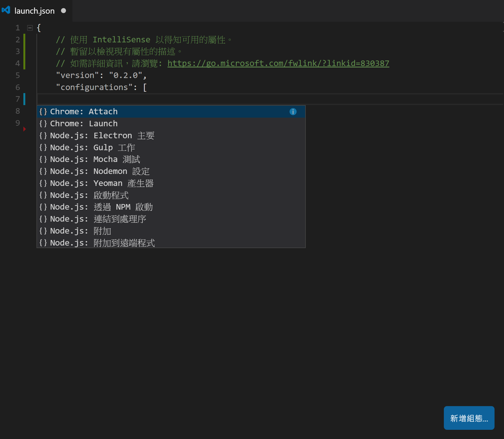
Task: Open the go.microsoft.com fwlink URL
Action: 278,63
